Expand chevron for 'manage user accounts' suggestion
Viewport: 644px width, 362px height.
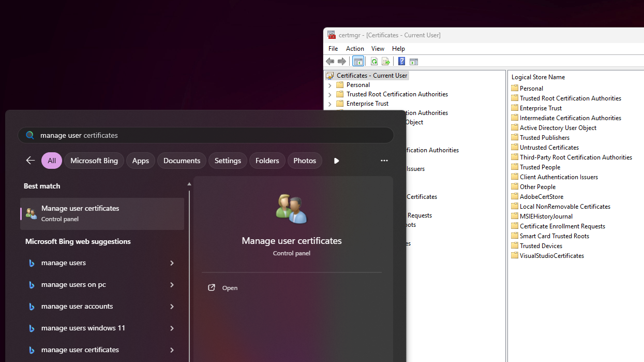[172, 307]
